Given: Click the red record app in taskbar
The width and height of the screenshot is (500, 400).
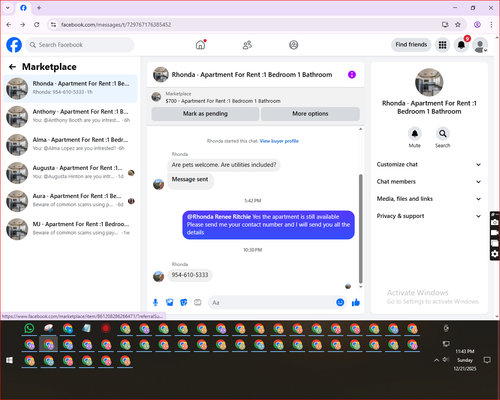Looking at the screenshot, I should pyautogui.click(x=106, y=329).
